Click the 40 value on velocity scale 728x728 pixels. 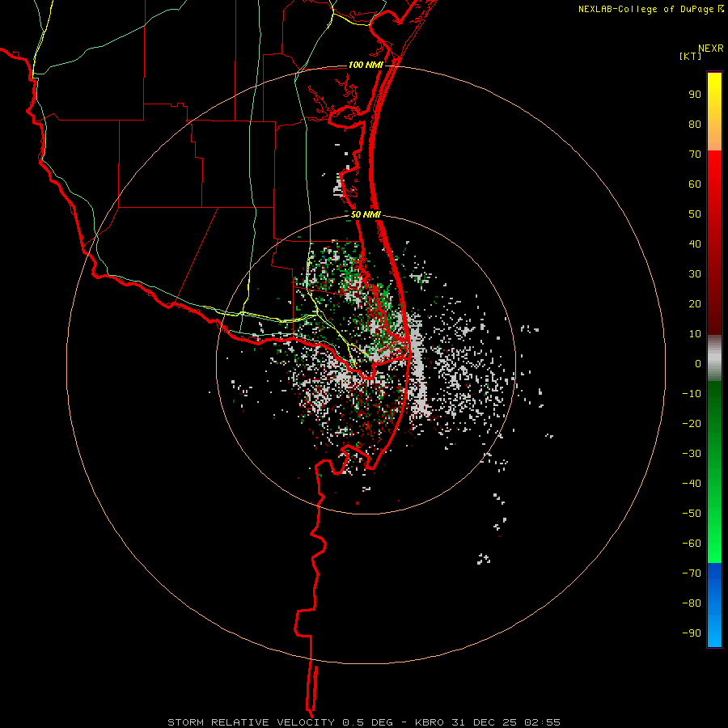(695, 244)
